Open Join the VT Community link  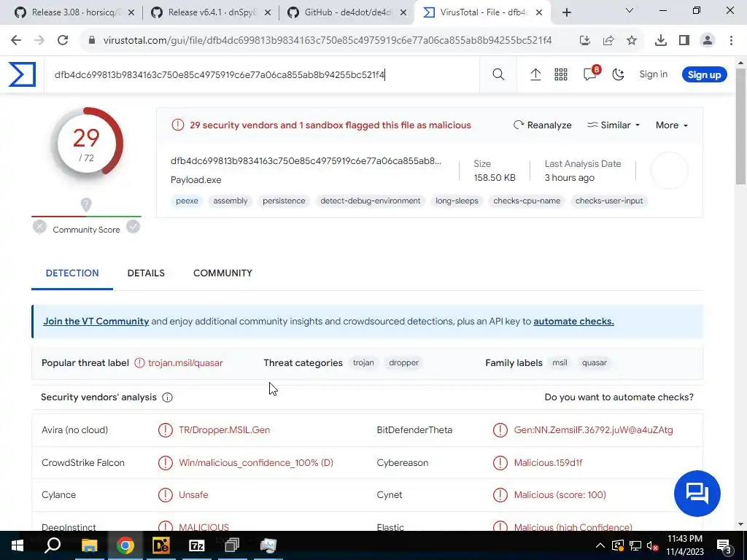[96, 322]
